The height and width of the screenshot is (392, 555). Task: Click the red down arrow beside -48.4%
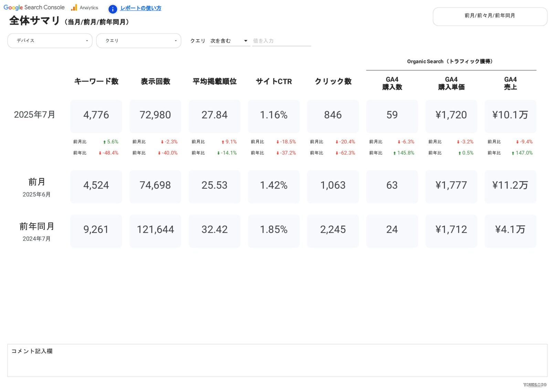(x=100, y=153)
